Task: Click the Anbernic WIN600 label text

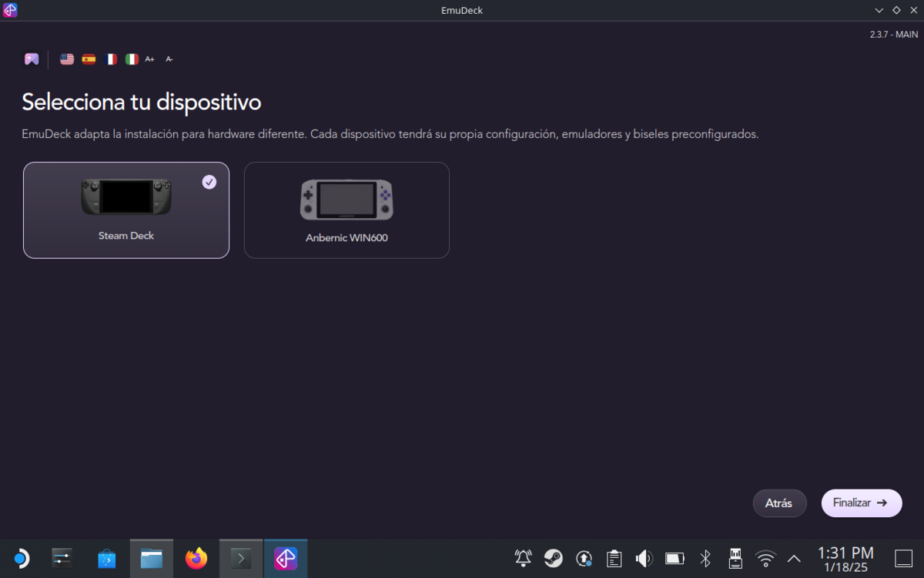Action: [346, 238]
